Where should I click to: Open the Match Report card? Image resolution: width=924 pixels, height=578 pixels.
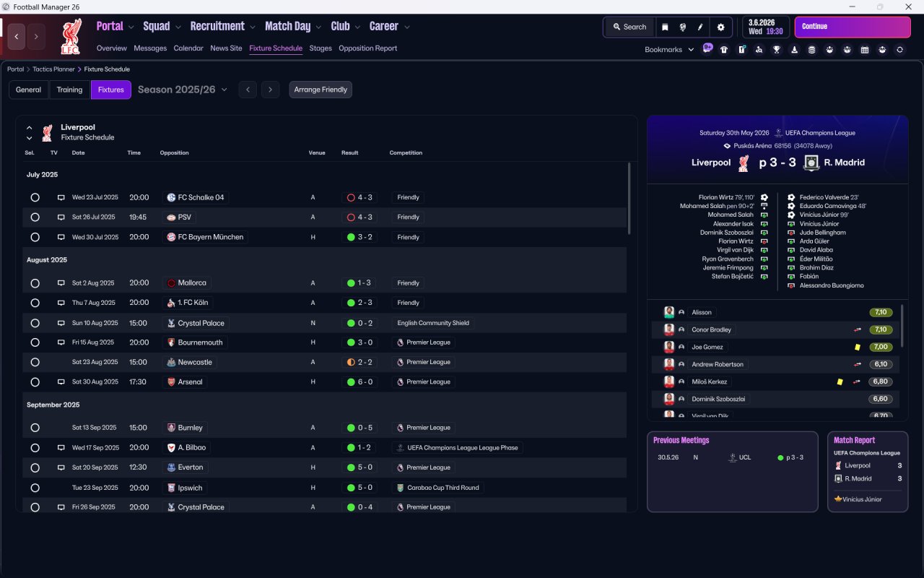click(x=868, y=472)
